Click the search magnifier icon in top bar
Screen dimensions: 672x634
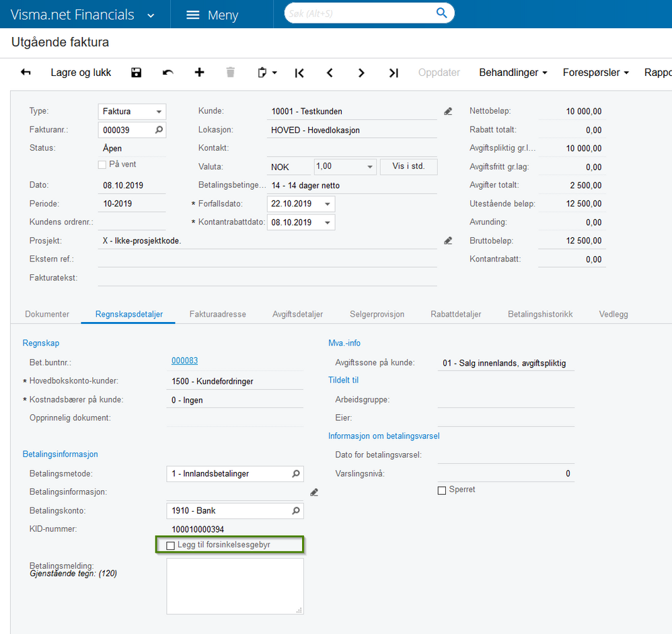442,13
